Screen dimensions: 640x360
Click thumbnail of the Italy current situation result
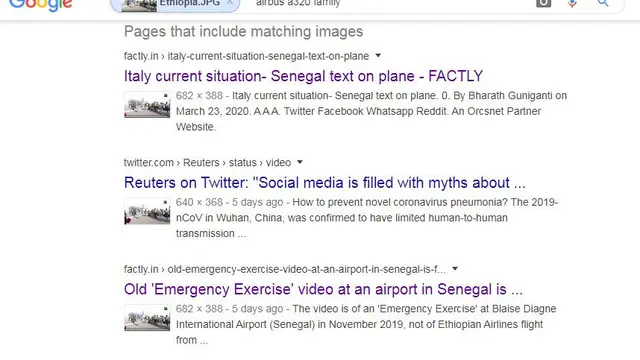147,104
